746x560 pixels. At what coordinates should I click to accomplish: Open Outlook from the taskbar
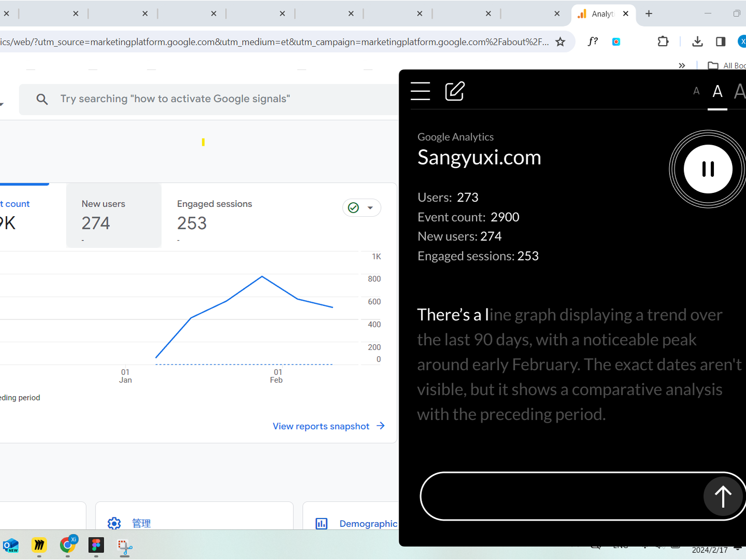click(x=10, y=545)
